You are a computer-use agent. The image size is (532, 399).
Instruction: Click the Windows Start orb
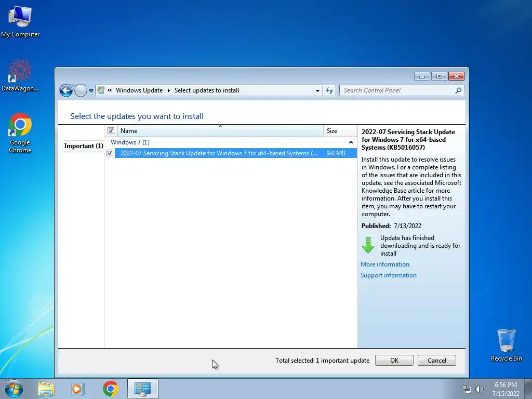coord(14,389)
